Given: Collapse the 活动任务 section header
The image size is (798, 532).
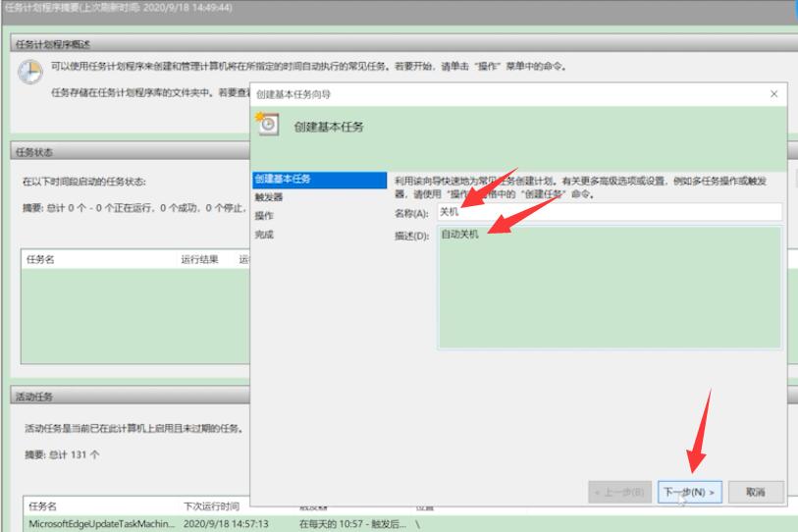Looking at the screenshot, I should click(131, 397).
